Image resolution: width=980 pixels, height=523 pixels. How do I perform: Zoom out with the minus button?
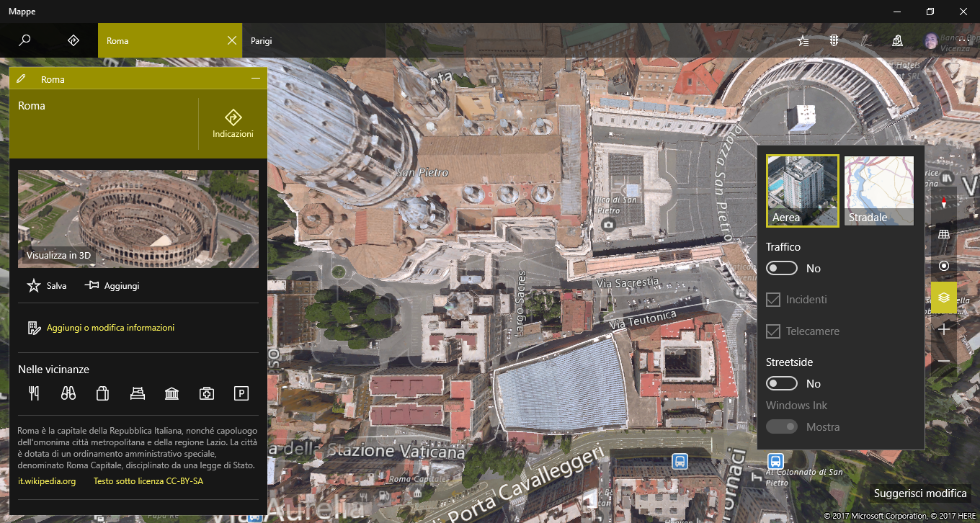pos(944,360)
